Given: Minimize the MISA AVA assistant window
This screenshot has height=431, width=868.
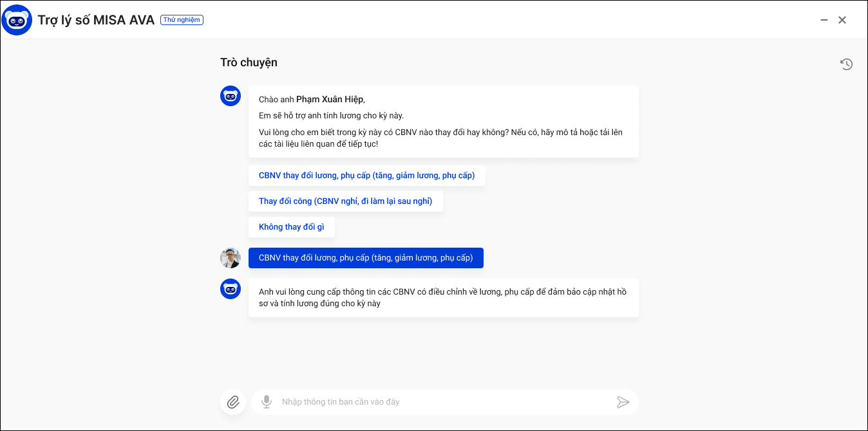Looking at the screenshot, I should 824,20.
